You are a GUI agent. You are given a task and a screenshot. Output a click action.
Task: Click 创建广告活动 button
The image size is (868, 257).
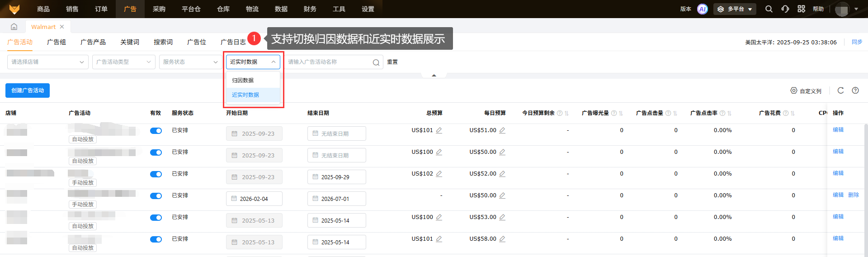coord(28,90)
